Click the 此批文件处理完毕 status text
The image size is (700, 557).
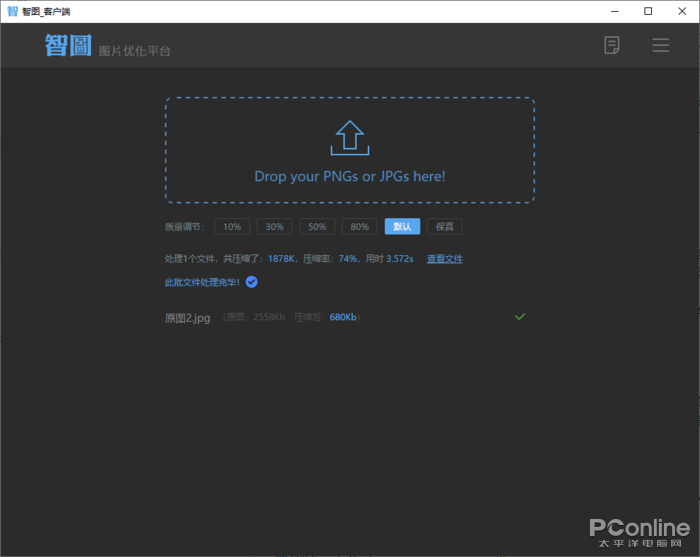(x=202, y=283)
